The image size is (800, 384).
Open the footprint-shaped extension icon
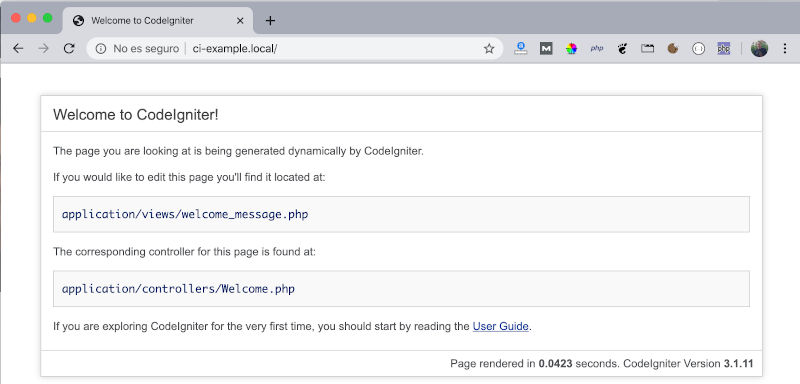tap(622, 48)
